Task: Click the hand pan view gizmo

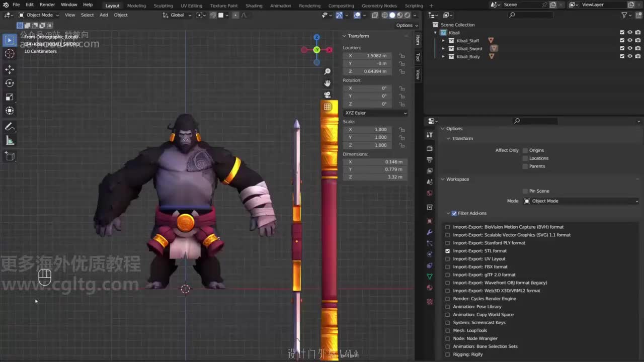Action: 328,83
